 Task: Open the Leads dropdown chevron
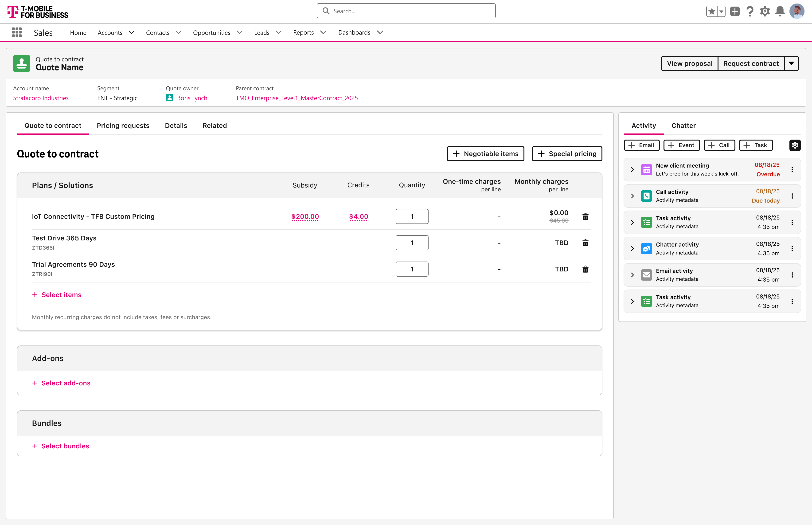279,32
